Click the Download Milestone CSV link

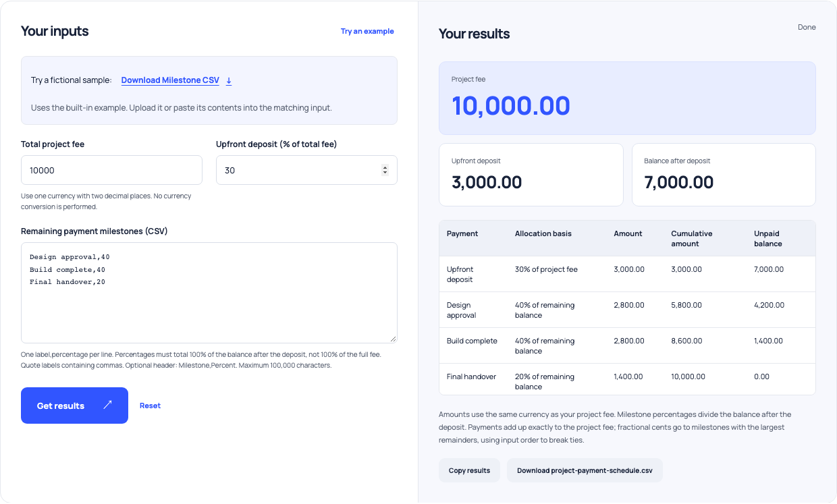[170, 80]
